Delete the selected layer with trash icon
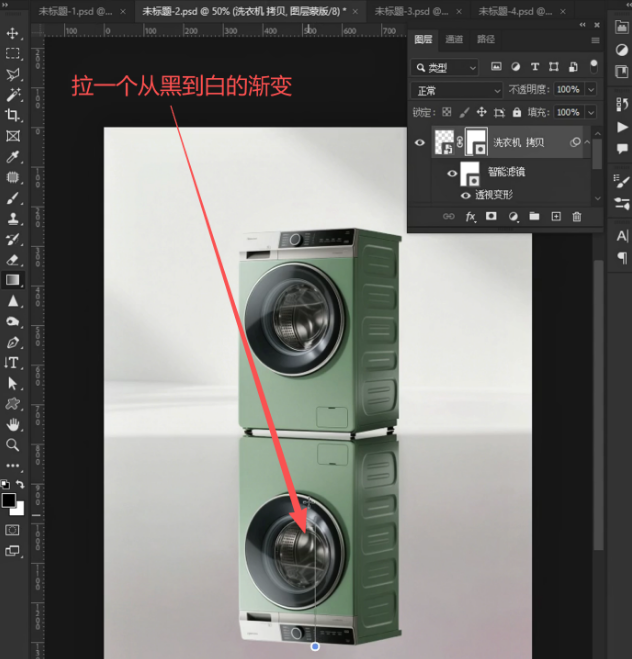Image resolution: width=632 pixels, height=659 pixels. tap(577, 216)
